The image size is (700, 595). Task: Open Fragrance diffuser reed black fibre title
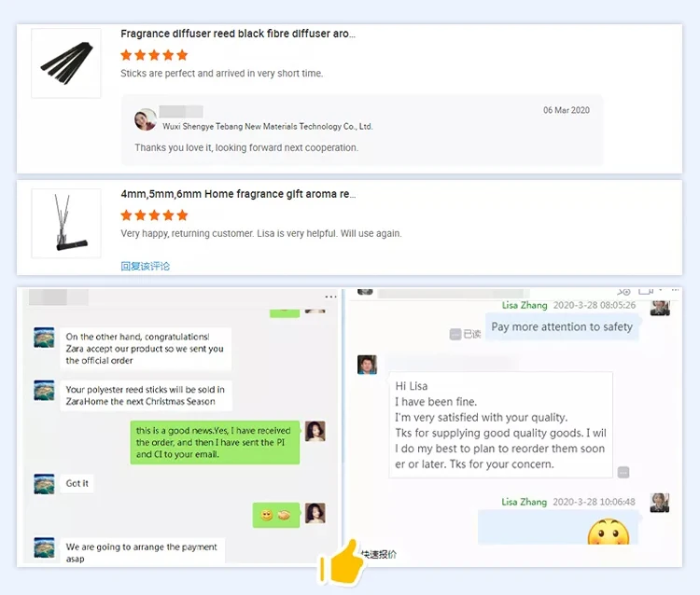[x=237, y=34]
